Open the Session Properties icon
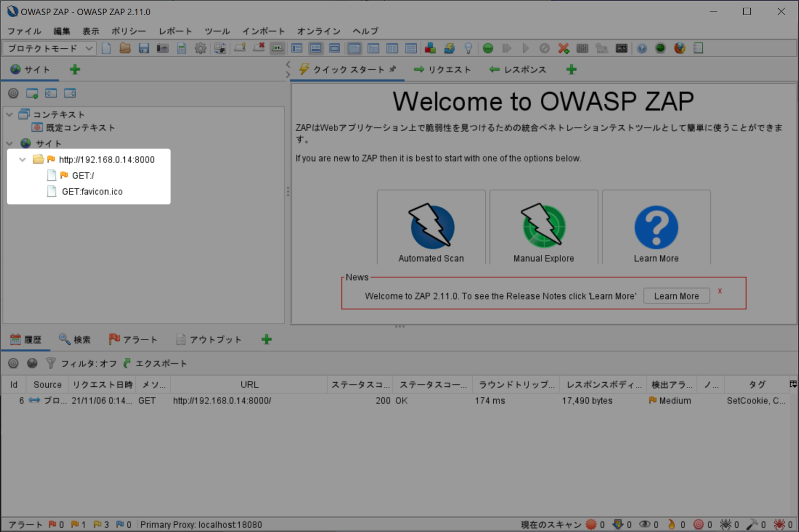This screenshot has width=799, height=532. 182,48
